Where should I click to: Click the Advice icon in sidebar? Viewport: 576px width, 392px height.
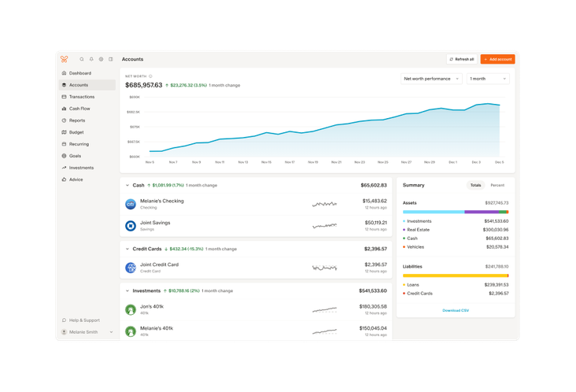[x=65, y=179]
